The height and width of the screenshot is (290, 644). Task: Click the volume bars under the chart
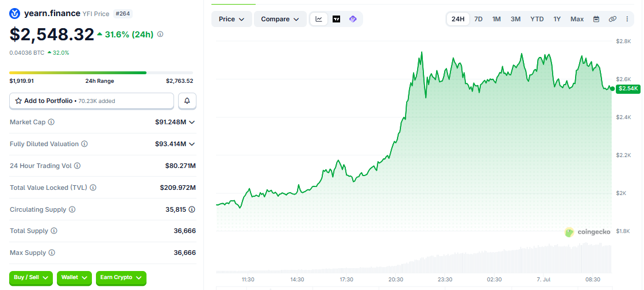click(x=414, y=259)
